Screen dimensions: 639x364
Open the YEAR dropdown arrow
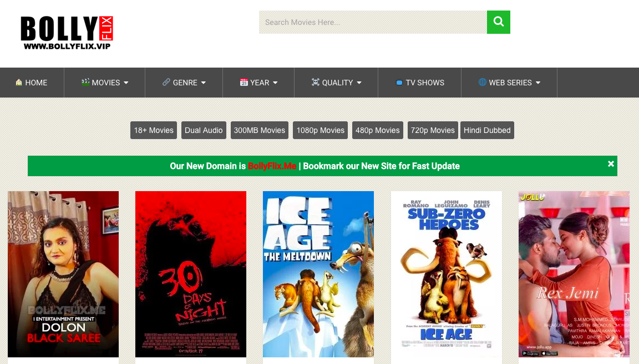click(x=275, y=83)
